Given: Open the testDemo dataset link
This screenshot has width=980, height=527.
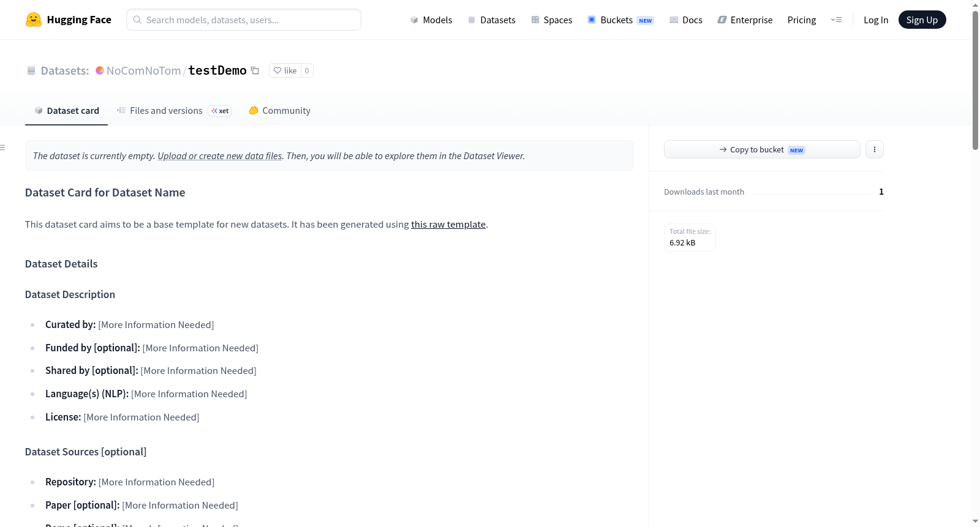Looking at the screenshot, I should coord(217,70).
